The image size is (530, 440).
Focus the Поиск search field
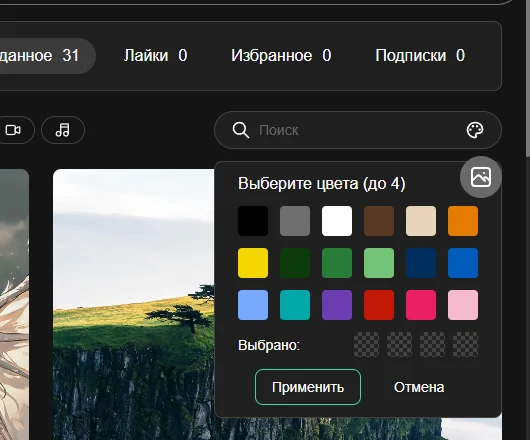[x=358, y=130]
